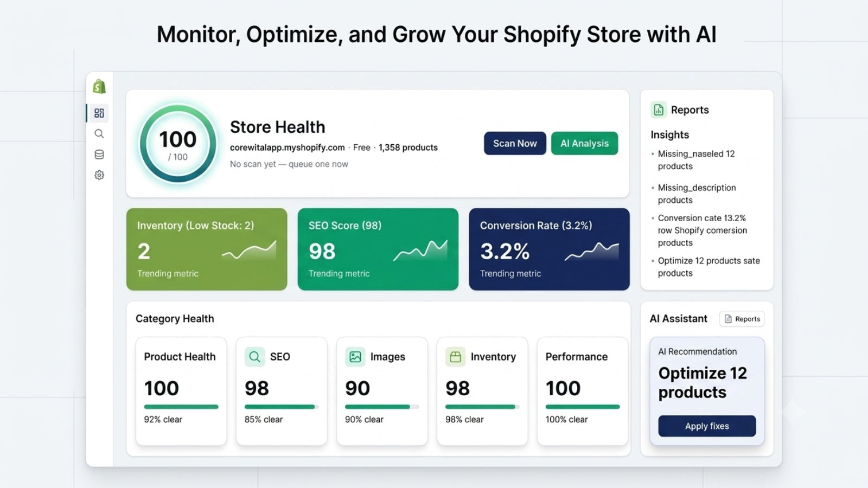Click the Reports chart icon in panel header
The image size is (868, 488).
click(659, 110)
